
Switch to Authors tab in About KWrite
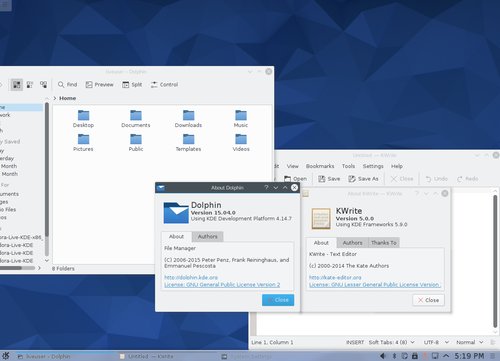352,243
